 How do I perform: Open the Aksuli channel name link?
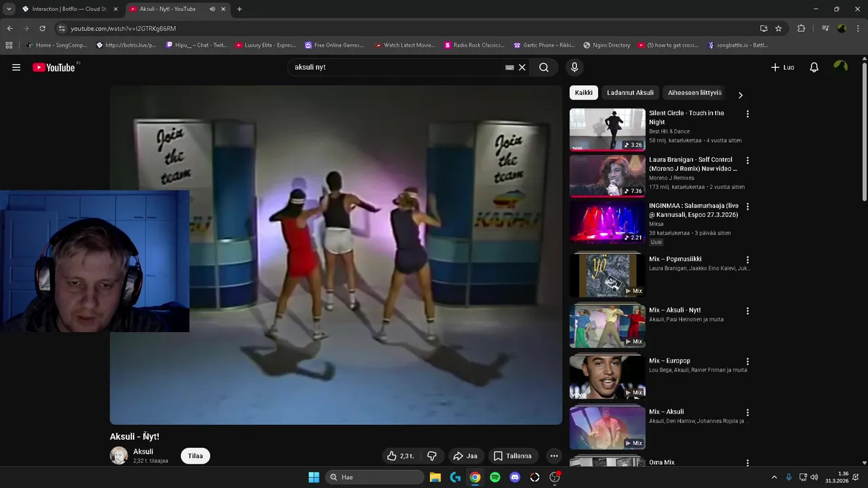(x=143, y=451)
